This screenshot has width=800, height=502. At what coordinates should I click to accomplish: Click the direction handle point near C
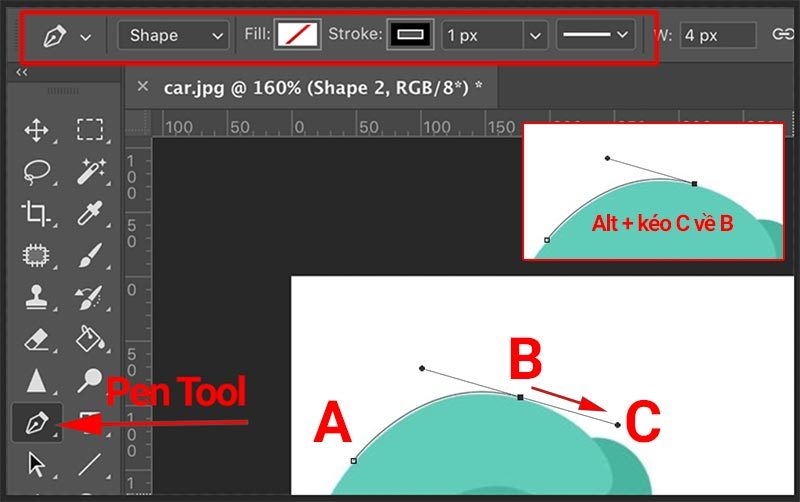pyautogui.click(x=617, y=424)
